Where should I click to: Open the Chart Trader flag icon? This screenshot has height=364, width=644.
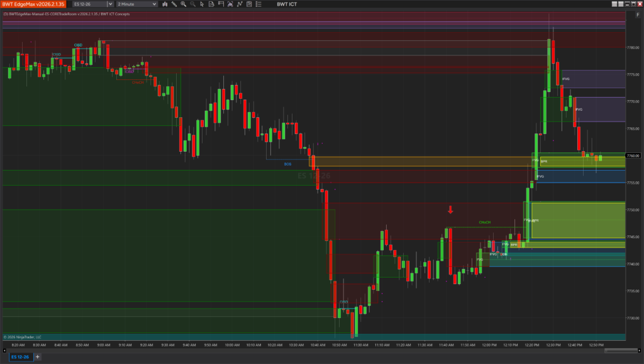point(221,4)
